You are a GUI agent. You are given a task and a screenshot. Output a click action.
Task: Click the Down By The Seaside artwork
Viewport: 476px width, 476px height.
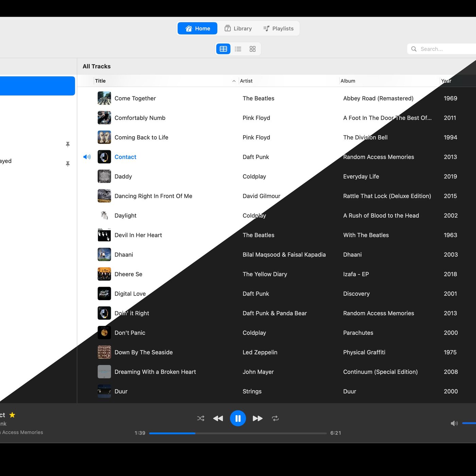(x=104, y=352)
